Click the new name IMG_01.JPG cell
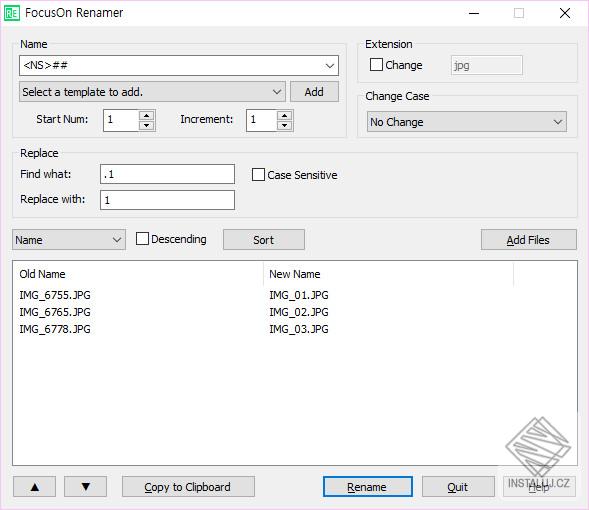 (x=299, y=295)
